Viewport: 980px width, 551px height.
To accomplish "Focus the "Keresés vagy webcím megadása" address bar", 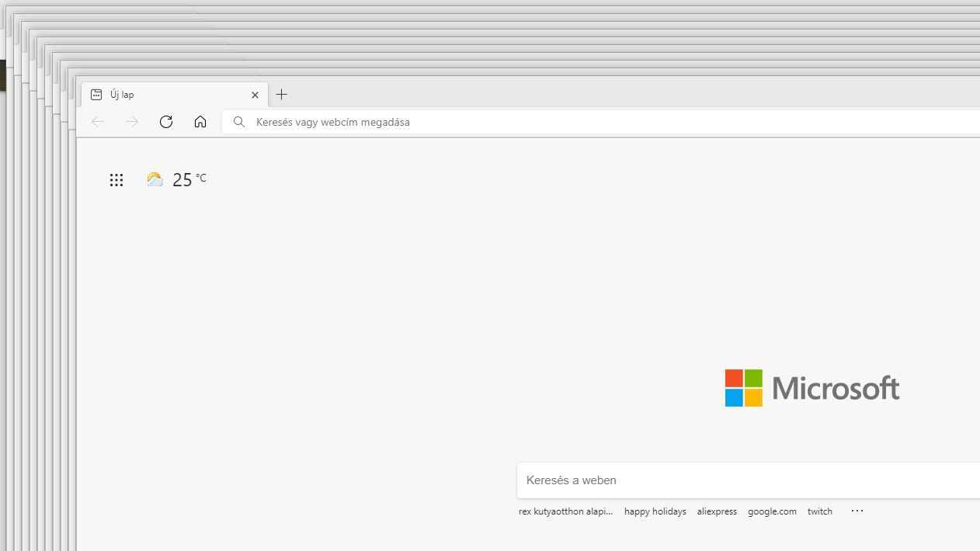I will [601, 122].
